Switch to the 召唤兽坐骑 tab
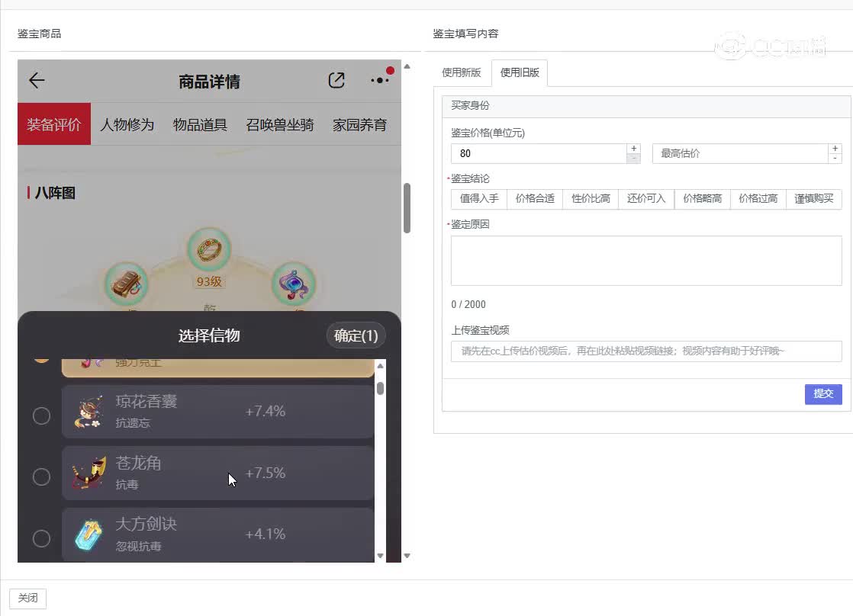This screenshot has width=853, height=616. coord(279,124)
